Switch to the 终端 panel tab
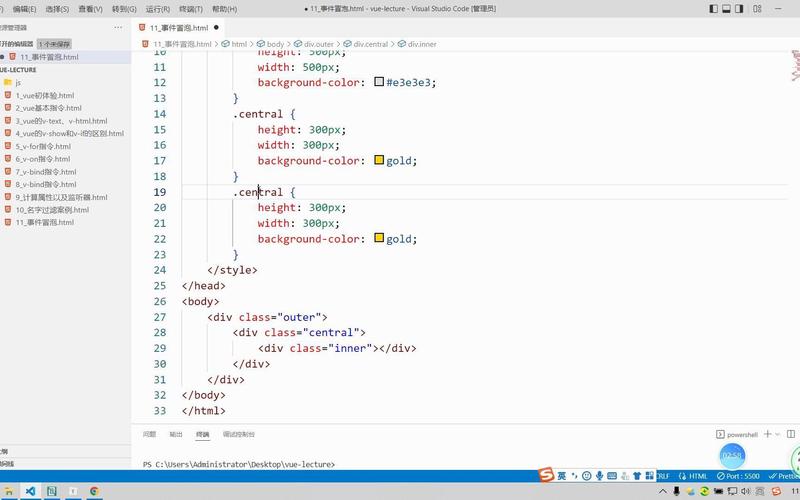800x500 pixels. pyautogui.click(x=203, y=434)
